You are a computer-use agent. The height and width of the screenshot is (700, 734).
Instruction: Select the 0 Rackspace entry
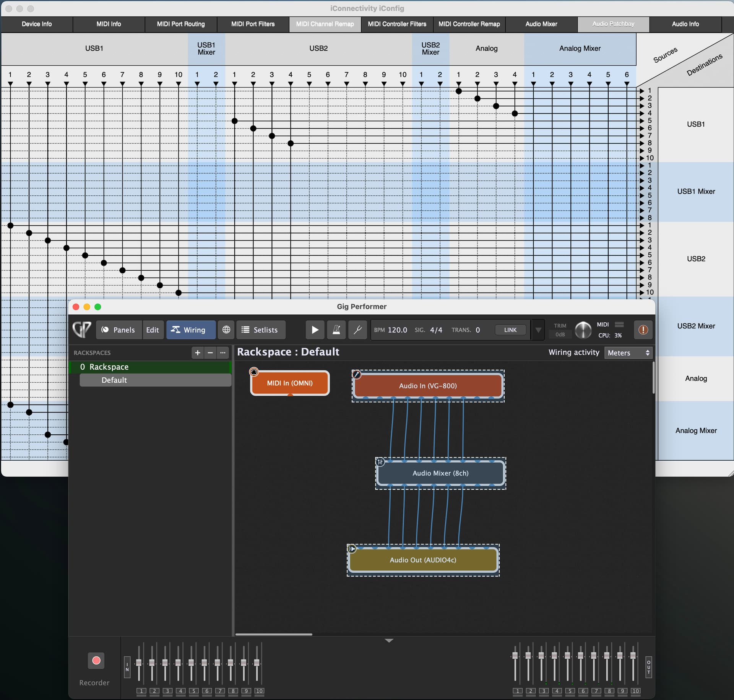[151, 367]
